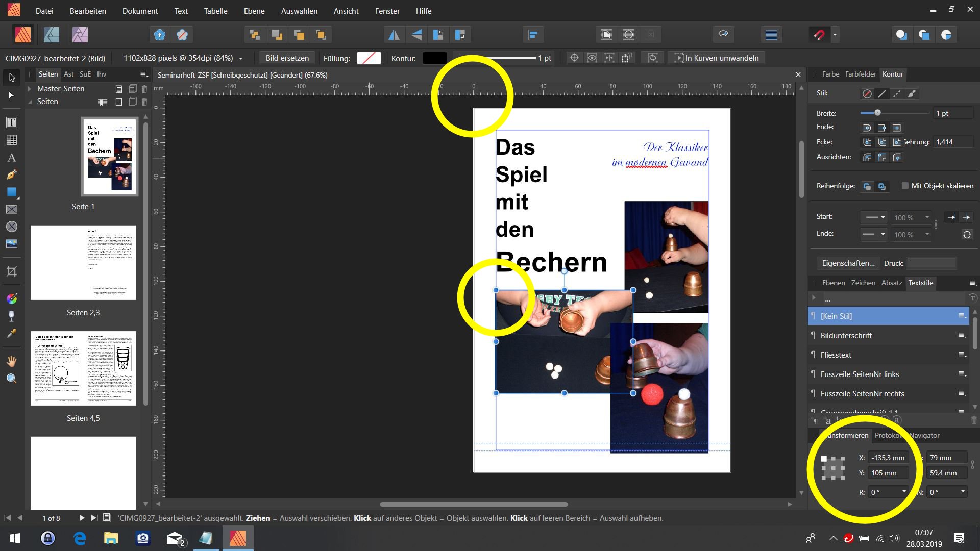
Task: Set stroke style to textured brush
Action: coord(912,94)
